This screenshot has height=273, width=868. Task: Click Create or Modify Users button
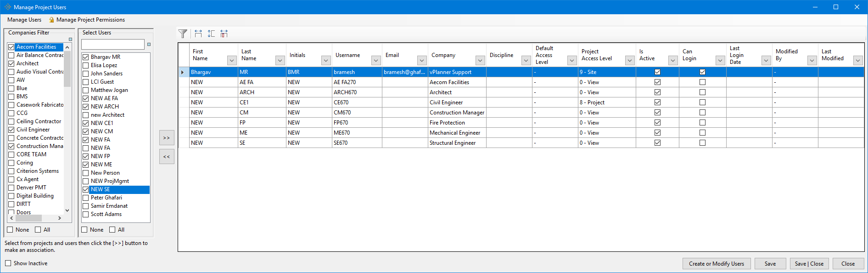[x=717, y=264]
